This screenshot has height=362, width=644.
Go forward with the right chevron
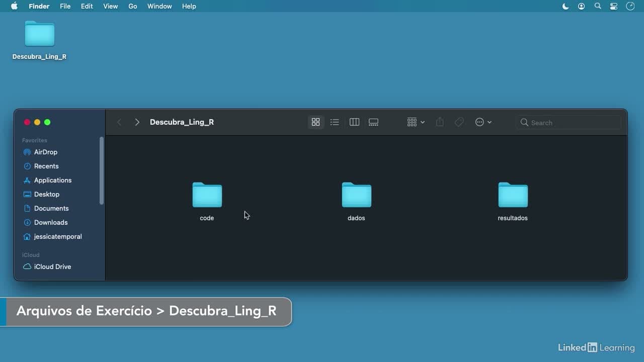(x=137, y=122)
